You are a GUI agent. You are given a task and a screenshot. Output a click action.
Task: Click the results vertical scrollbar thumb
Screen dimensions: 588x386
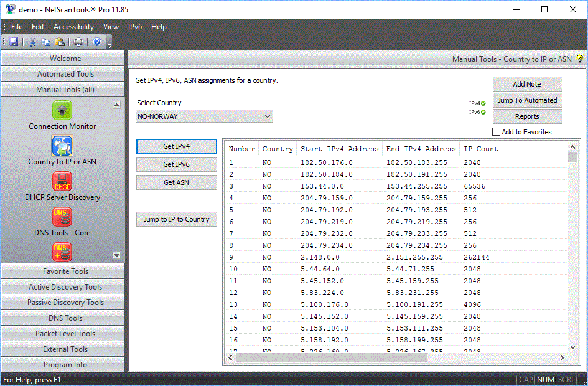pyautogui.click(x=572, y=157)
